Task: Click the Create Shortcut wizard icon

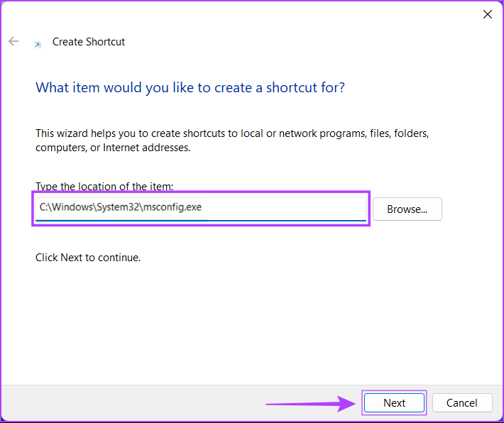Action: (38, 45)
